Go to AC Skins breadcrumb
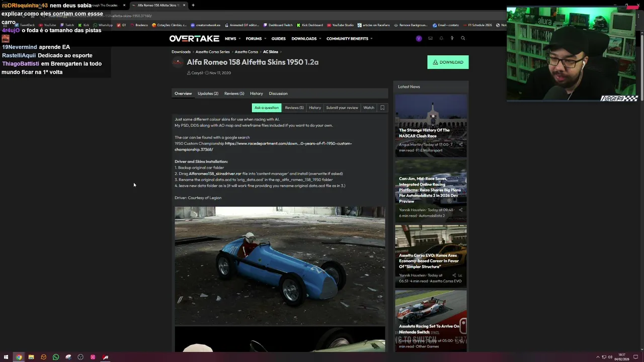Image resolution: width=644 pixels, height=362 pixels. click(x=270, y=52)
